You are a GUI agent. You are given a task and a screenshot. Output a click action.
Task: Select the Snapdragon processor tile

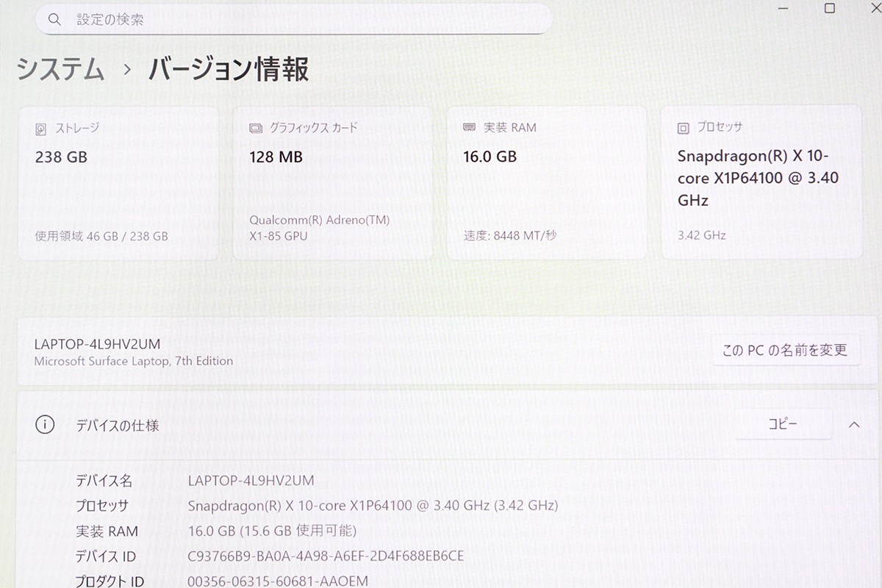coord(761,184)
